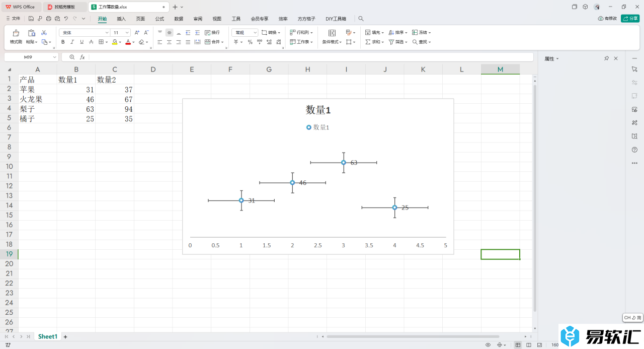Screen dimensions: 644x349
Task: Click the increase font size icon
Action: tap(137, 32)
